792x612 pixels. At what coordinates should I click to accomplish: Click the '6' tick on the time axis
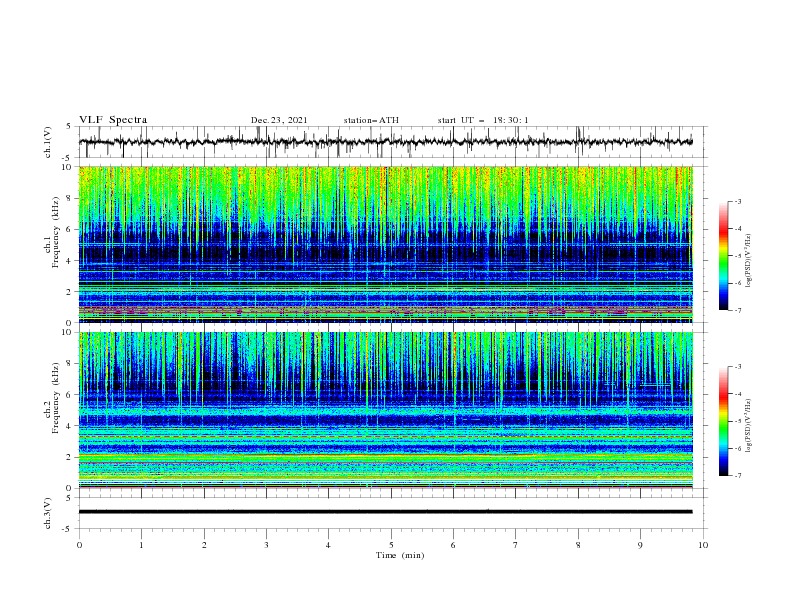(x=453, y=545)
